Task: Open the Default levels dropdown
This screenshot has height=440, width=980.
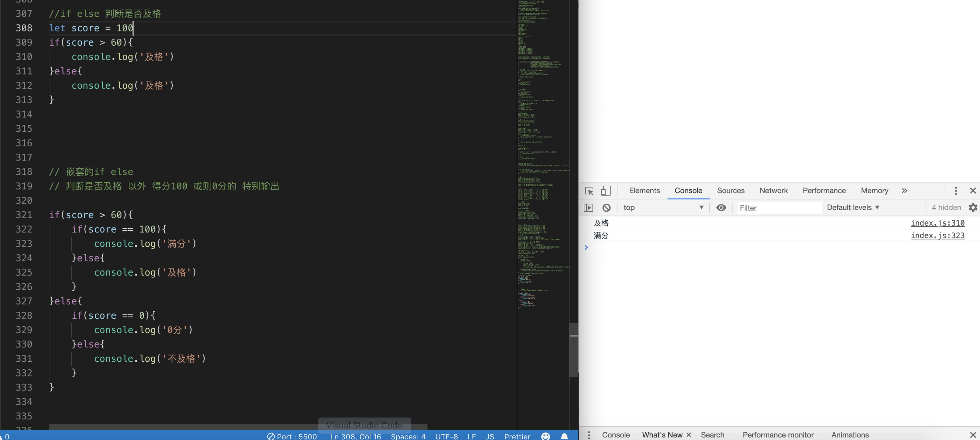Action: tap(853, 208)
